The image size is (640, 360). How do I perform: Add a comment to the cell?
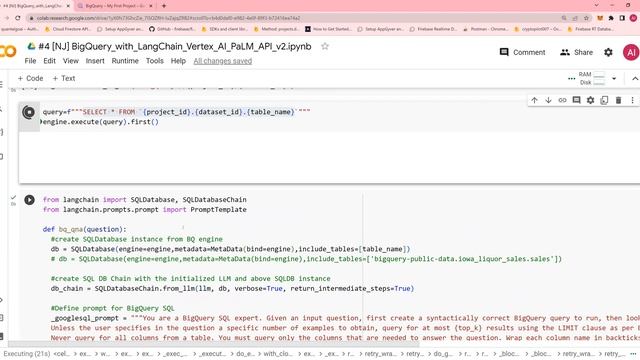pos(576,100)
